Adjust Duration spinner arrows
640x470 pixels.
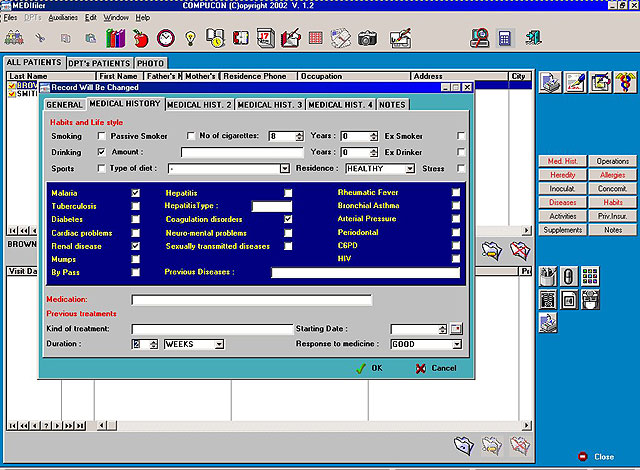click(x=153, y=344)
